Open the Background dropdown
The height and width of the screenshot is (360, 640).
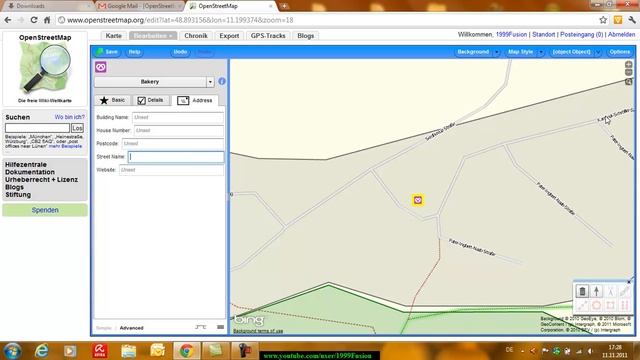[x=477, y=52]
